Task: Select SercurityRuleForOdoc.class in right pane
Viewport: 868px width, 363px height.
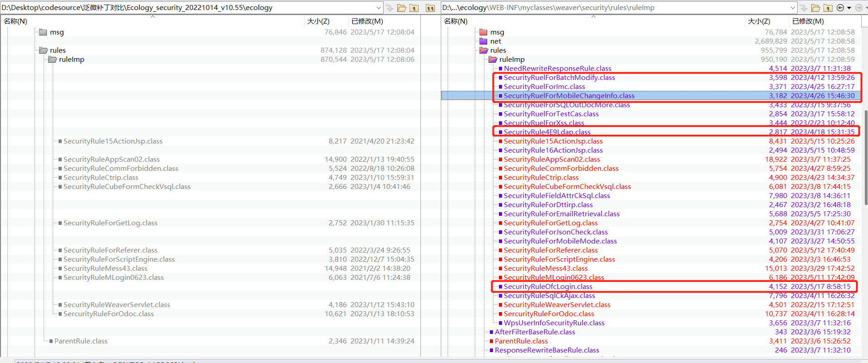Action: (x=549, y=314)
